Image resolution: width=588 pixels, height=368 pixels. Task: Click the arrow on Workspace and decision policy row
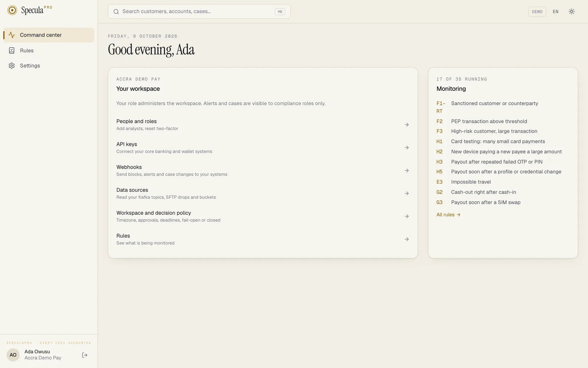point(406,216)
